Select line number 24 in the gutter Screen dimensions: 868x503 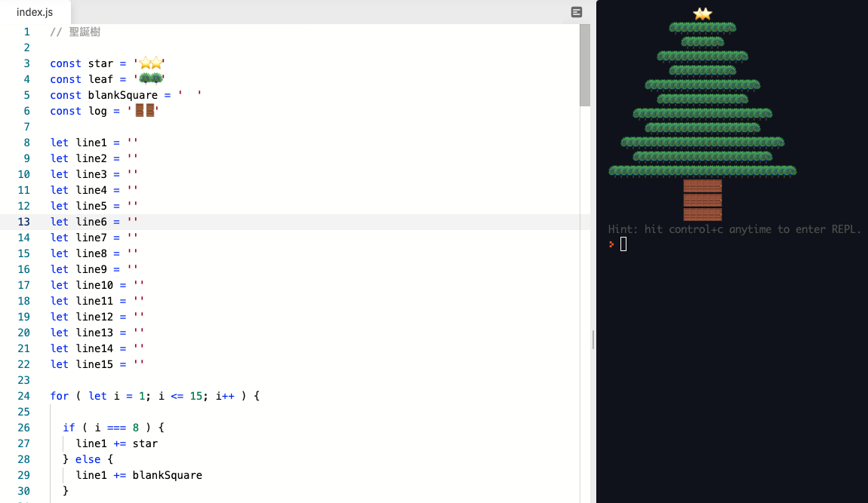coord(23,396)
